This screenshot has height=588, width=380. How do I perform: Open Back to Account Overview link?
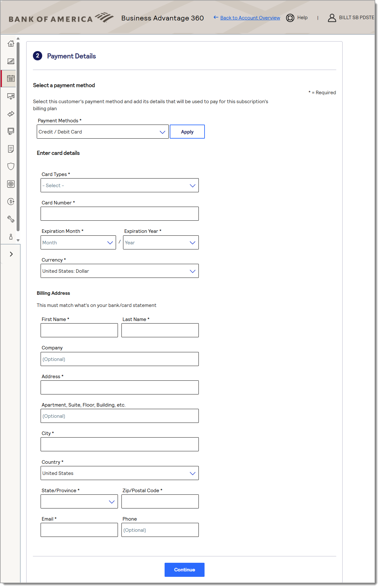[250, 18]
